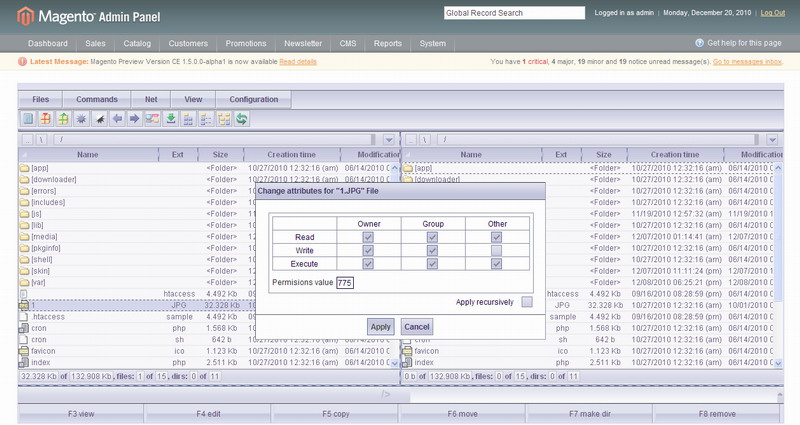Click the Global Record Search field

point(514,13)
